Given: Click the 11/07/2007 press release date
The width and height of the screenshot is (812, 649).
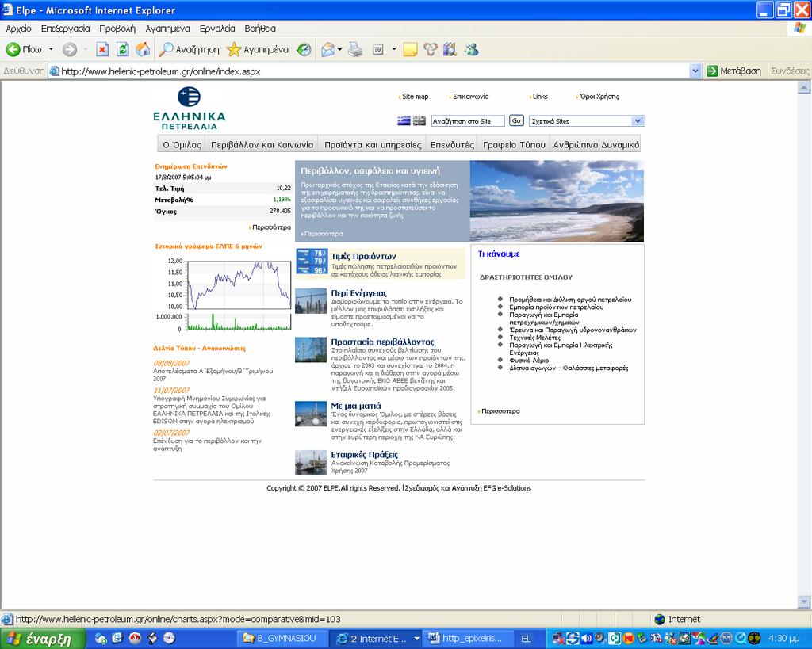Looking at the screenshot, I should click(171, 390).
